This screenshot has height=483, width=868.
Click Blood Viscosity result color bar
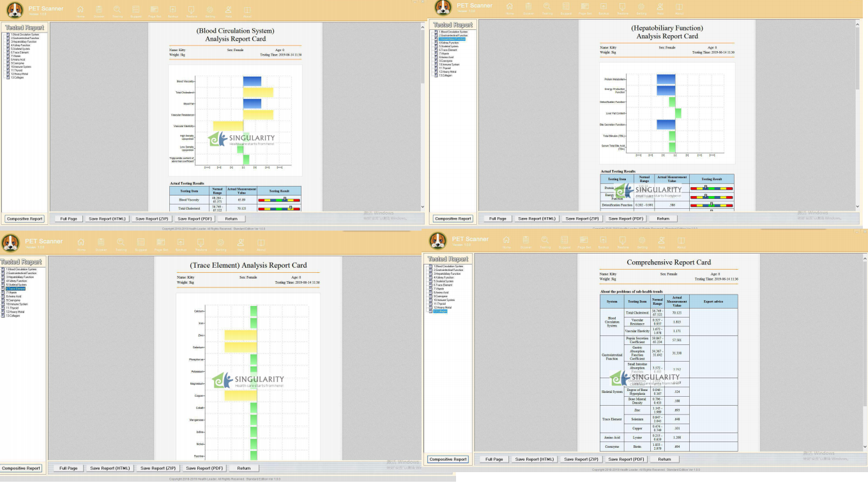tap(279, 200)
